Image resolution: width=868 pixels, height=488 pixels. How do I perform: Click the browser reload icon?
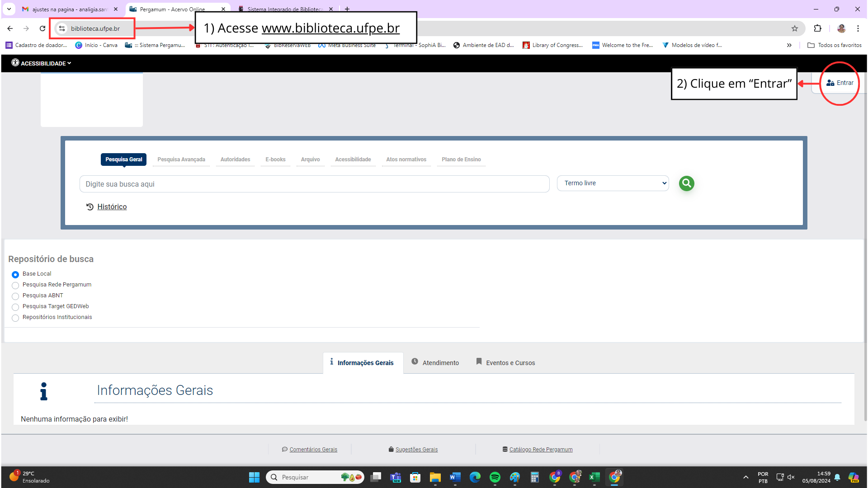tap(42, 28)
